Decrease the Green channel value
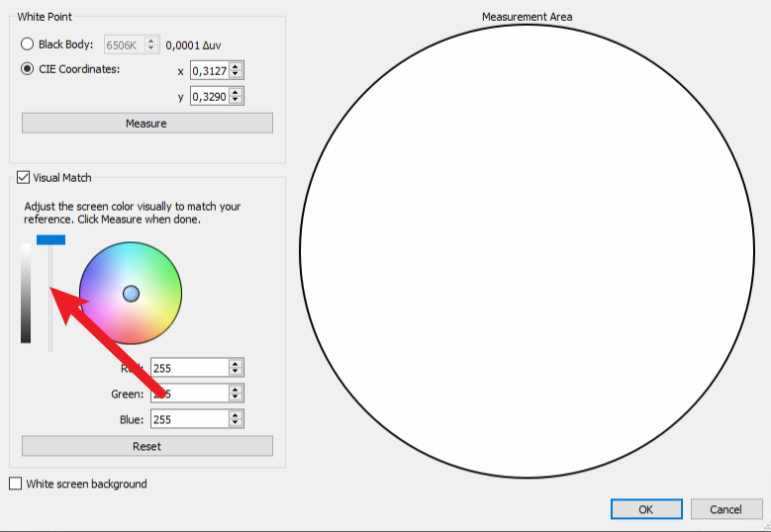Image resolution: width=771 pixels, height=532 pixels. 236,398
